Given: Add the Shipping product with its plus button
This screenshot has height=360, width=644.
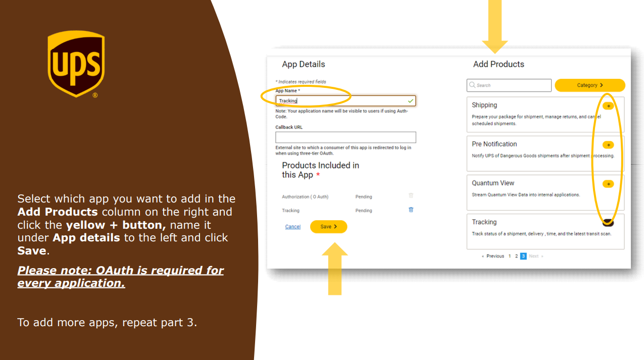Looking at the screenshot, I should [608, 106].
